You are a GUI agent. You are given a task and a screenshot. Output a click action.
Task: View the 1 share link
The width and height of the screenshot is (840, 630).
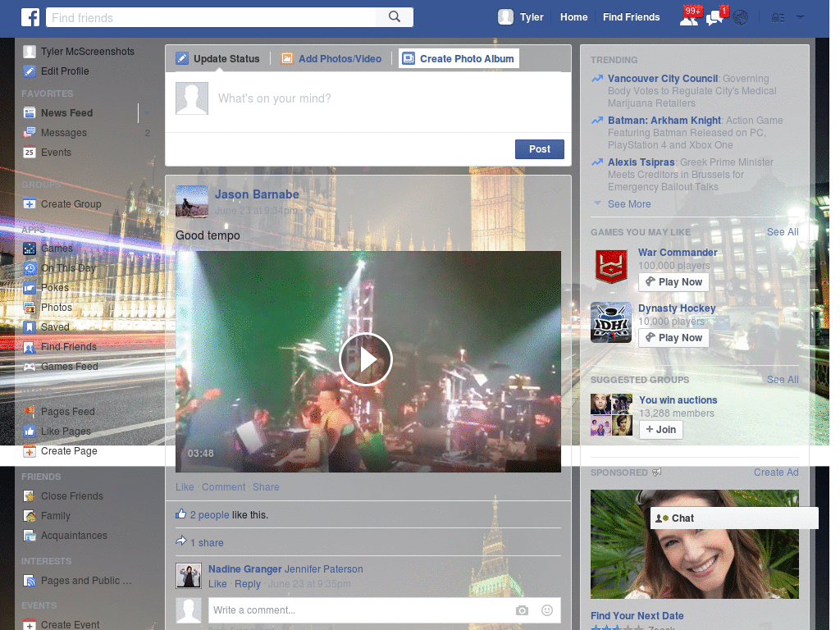click(x=207, y=543)
